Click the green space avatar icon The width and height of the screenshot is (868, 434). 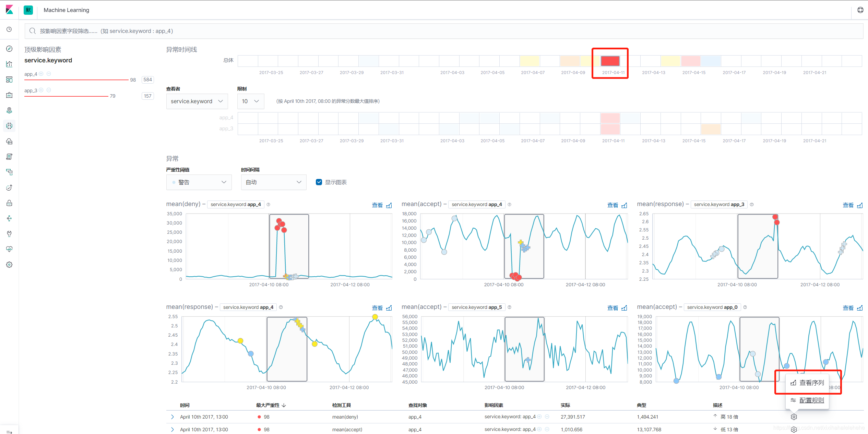click(28, 10)
